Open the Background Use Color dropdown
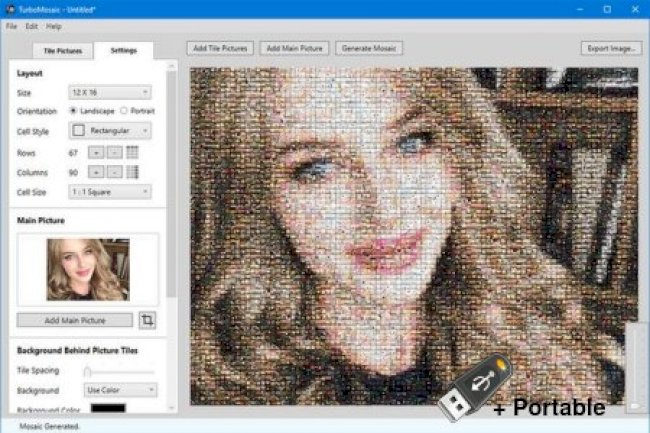 point(117,390)
